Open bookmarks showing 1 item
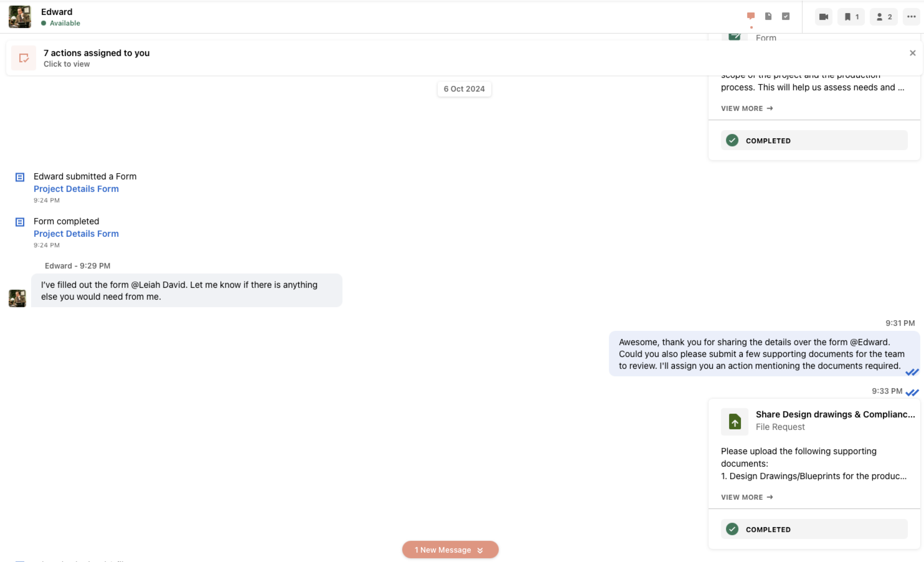 (851, 17)
